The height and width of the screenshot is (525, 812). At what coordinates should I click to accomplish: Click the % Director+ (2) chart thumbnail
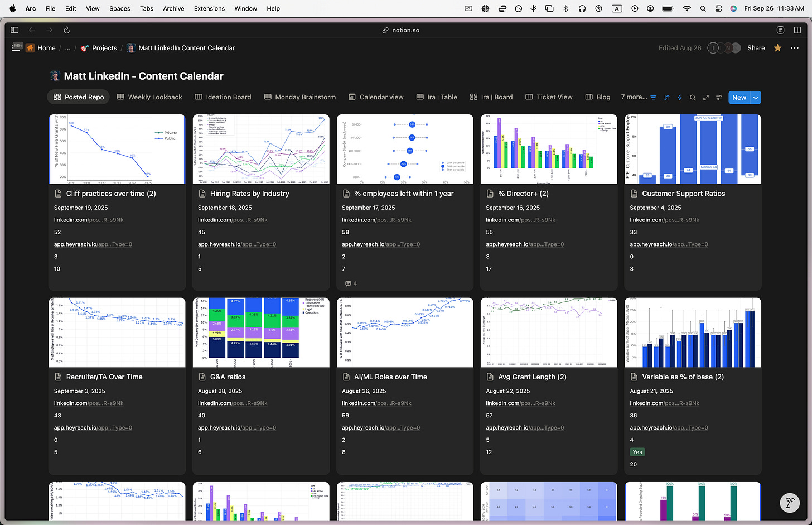click(x=549, y=149)
